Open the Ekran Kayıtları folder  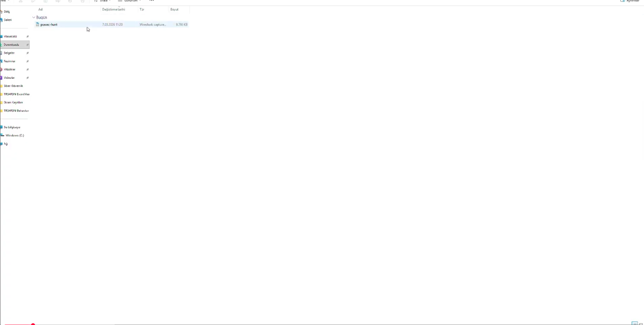point(13,102)
